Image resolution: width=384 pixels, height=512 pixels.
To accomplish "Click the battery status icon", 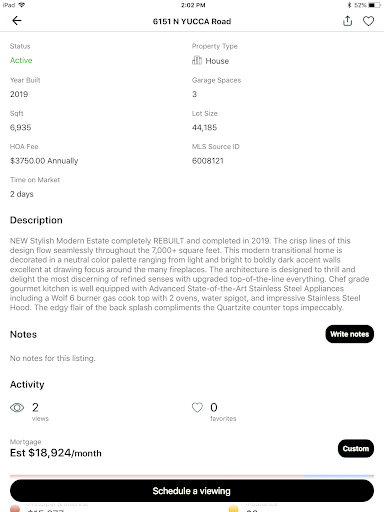I will tap(375, 5).
